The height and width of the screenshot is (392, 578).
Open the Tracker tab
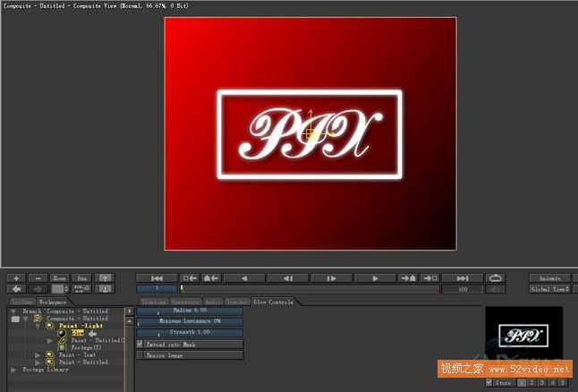click(x=236, y=302)
